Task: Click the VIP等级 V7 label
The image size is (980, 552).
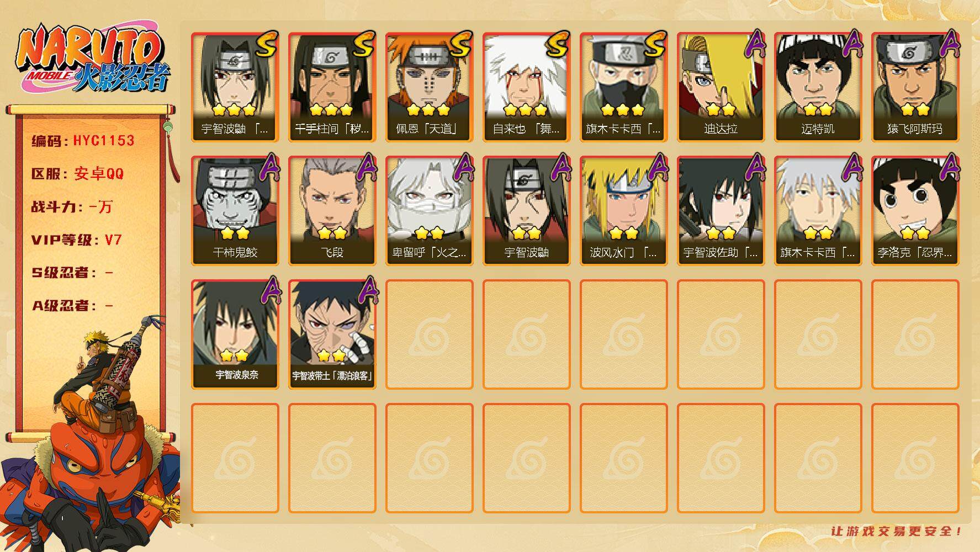Action: 76,240
